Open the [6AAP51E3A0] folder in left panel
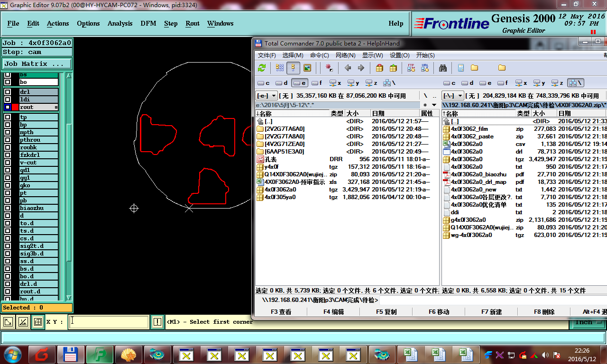This screenshot has height=364, width=607. click(285, 152)
